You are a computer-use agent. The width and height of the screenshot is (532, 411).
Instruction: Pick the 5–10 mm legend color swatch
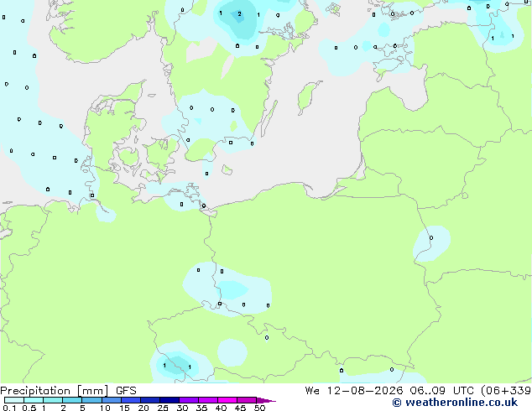tap(91, 400)
